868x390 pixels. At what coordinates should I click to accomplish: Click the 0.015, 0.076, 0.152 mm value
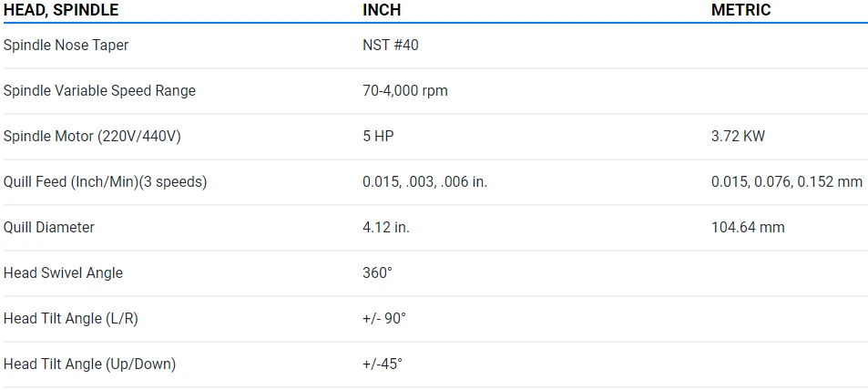pyautogui.click(x=787, y=181)
